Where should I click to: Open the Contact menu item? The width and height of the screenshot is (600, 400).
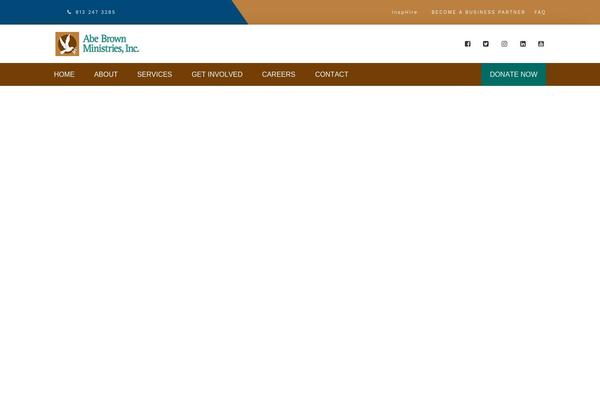(x=331, y=74)
